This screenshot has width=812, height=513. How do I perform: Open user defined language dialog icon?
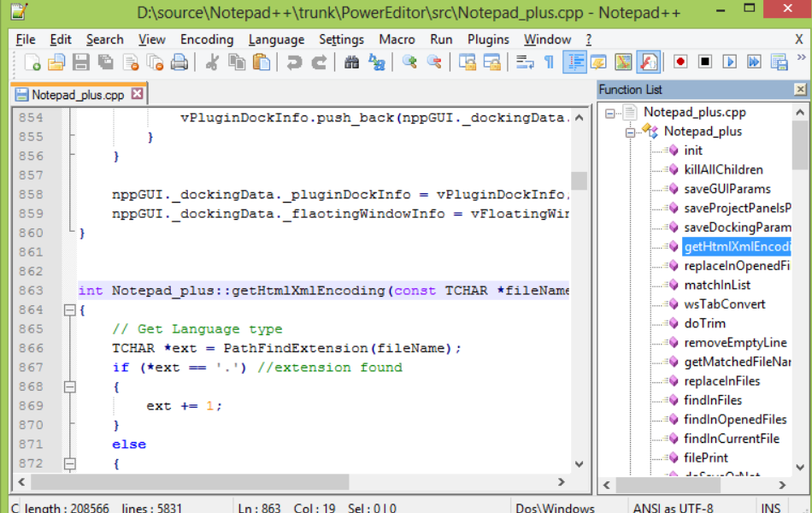tap(598, 62)
